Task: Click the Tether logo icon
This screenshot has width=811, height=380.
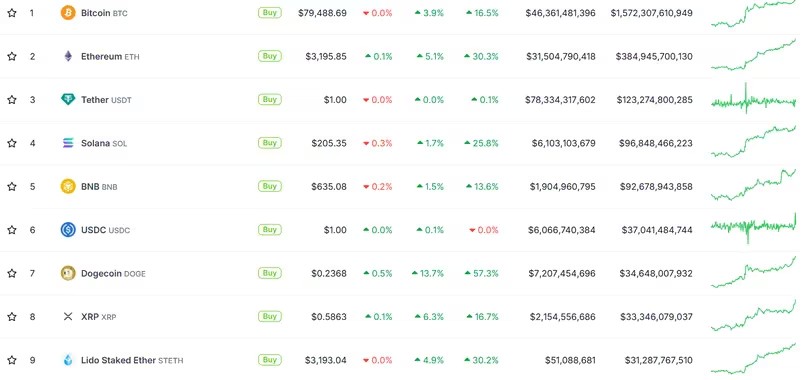Action: [x=68, y=99]
